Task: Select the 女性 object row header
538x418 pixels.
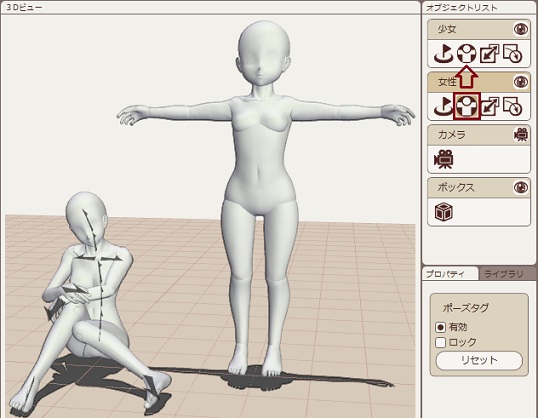Action: (x=479, y=82)
